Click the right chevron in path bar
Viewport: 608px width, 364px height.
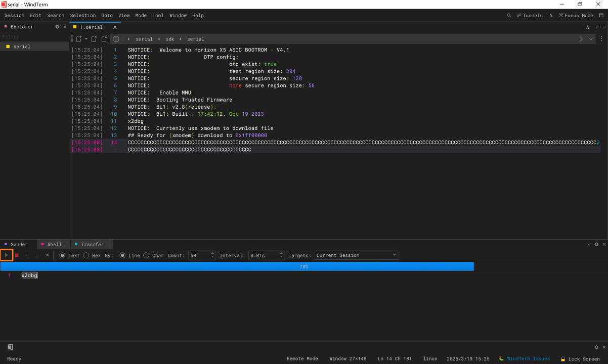[581, 39]
